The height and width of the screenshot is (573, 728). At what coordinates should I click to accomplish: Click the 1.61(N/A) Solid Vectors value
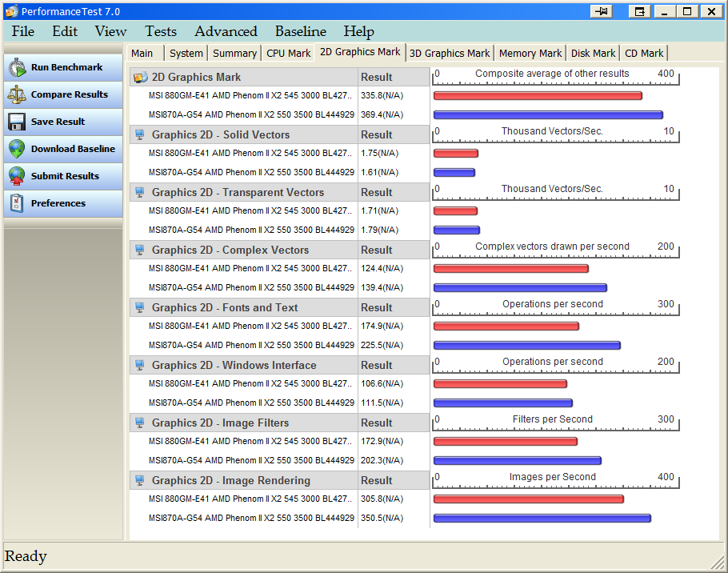(379, 172)
